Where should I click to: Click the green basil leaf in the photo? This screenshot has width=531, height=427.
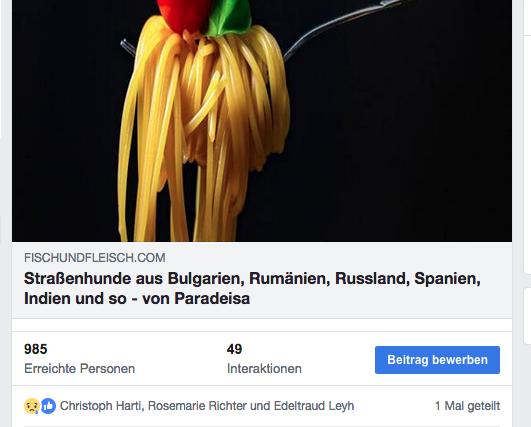pyautogui.click(x=229, y=16)
